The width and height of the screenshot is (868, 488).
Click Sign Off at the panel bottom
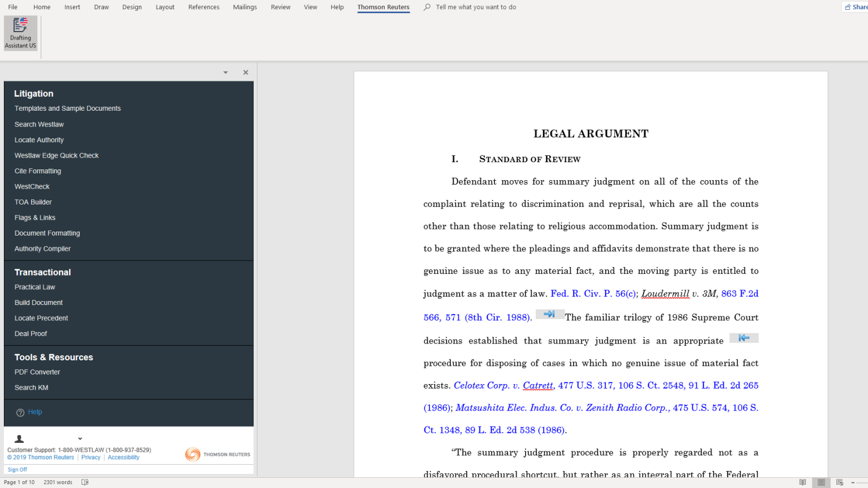click(18, 469)
